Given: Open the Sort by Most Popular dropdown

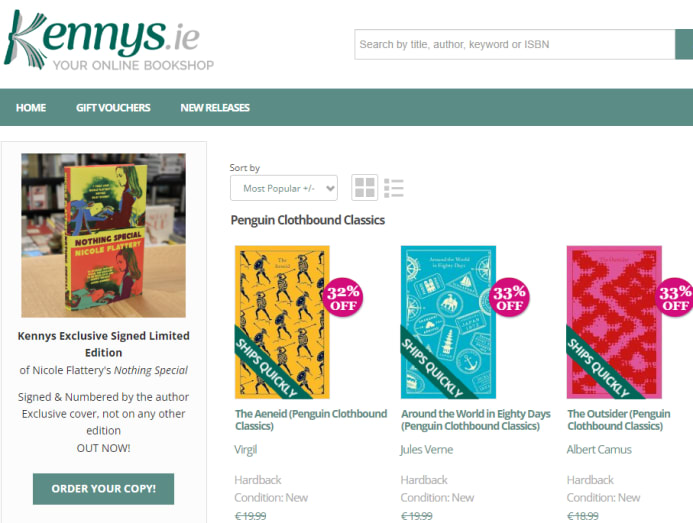Looking at the screenshot, I should click(284, 188).
